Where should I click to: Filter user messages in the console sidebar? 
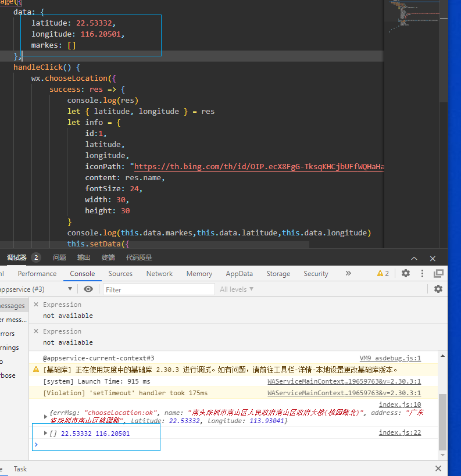(14, 320)
